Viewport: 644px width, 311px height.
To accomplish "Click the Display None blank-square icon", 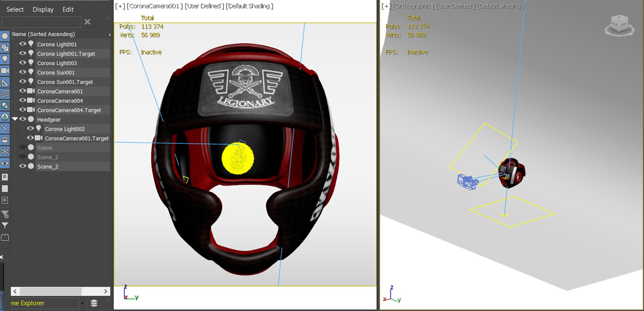I will tap(5, 189).
